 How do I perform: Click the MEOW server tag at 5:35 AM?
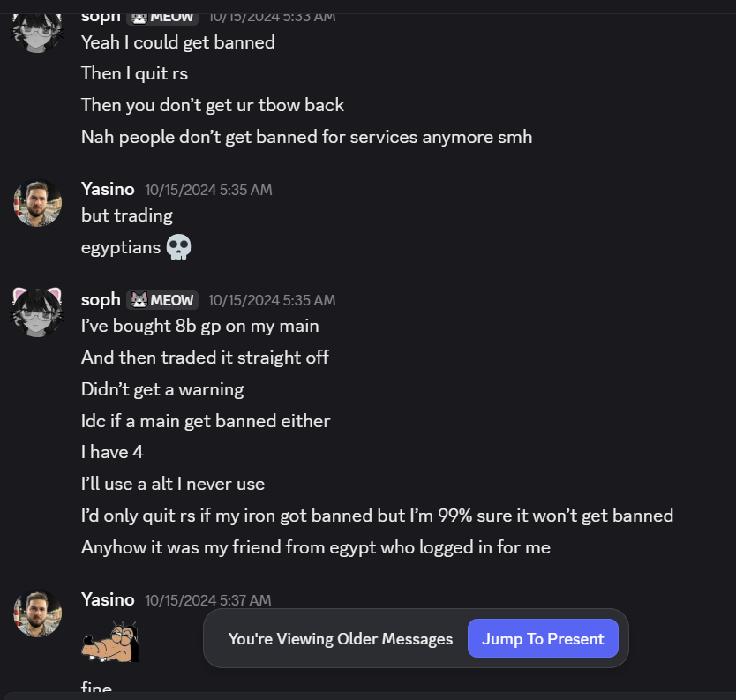(162, 300)
